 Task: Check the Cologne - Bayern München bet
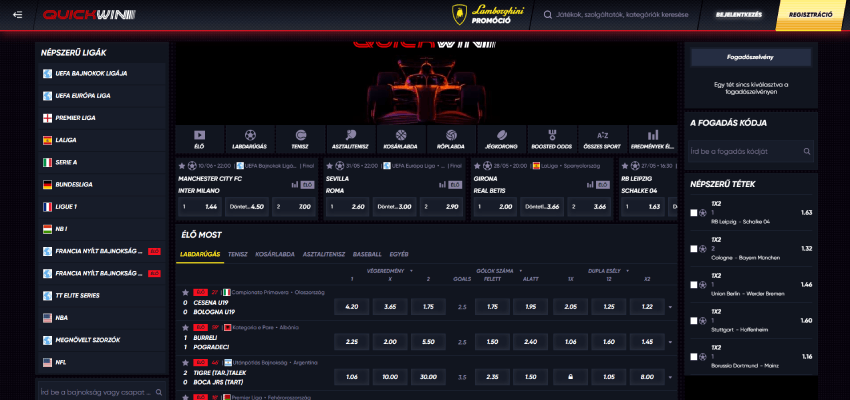click(x=694, y=249)
